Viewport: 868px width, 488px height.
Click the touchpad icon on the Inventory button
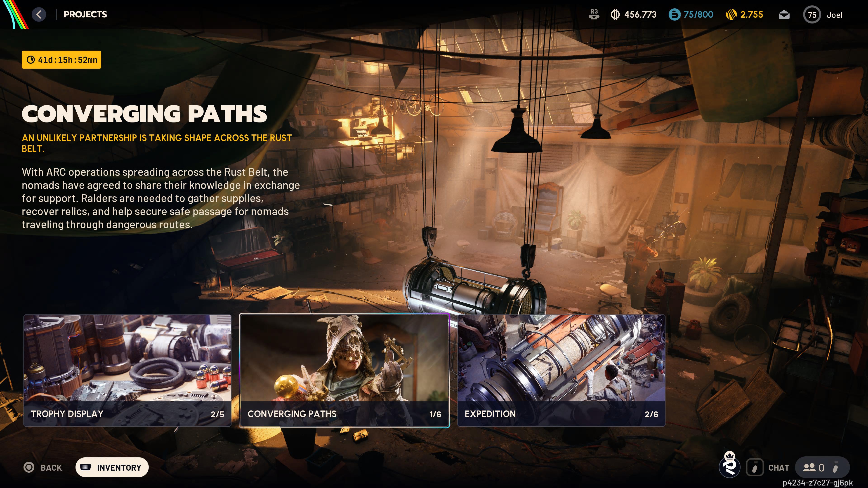pyautogui.click(x=86, y=467)
